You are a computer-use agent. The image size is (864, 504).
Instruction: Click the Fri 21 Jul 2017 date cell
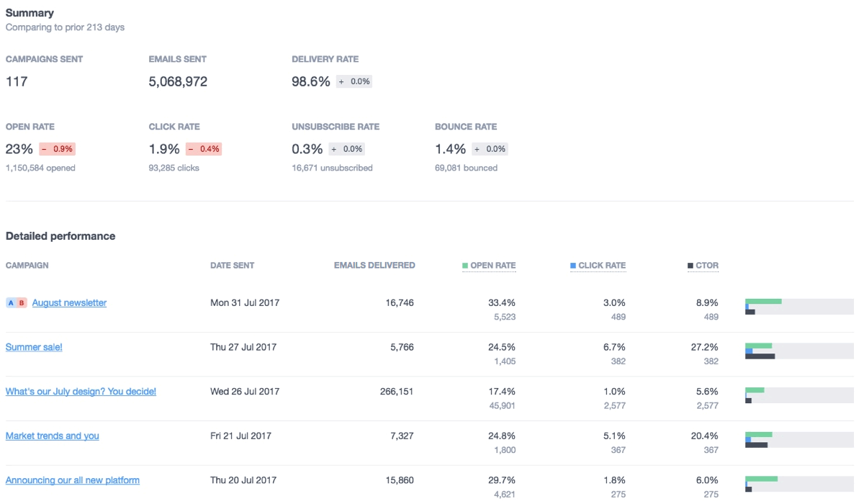tap(241, 436)
